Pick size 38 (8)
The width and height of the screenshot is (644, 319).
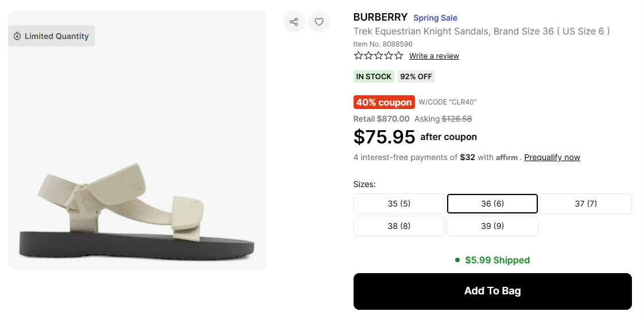click(399, 226)
